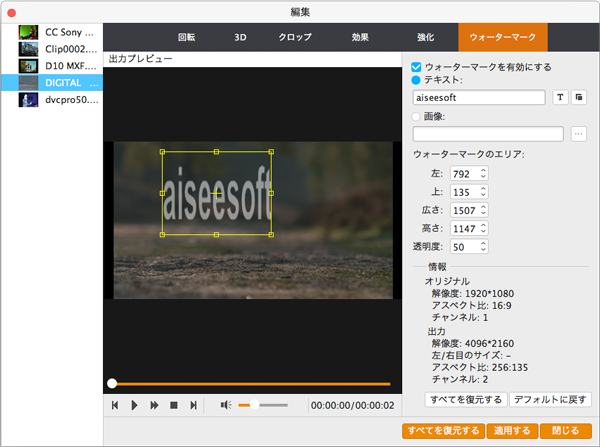Click the 出力プレビュー label
Viewport: 600px width, 447px height.
(140, 59)
